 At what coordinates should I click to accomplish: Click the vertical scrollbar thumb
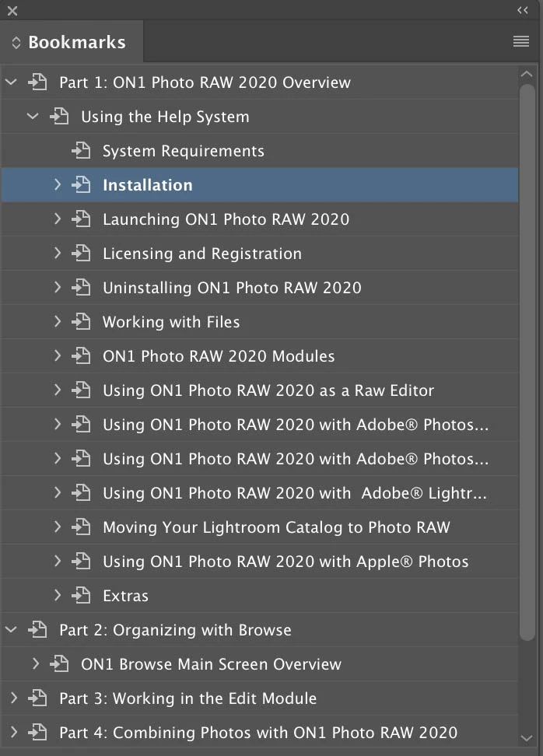click(x=527, y=362)
